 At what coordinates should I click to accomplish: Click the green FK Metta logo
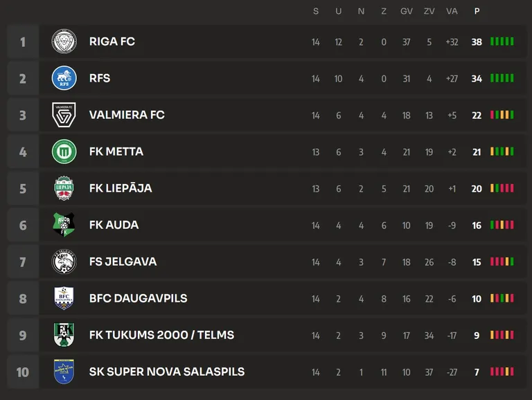click(x=64, y=152)
